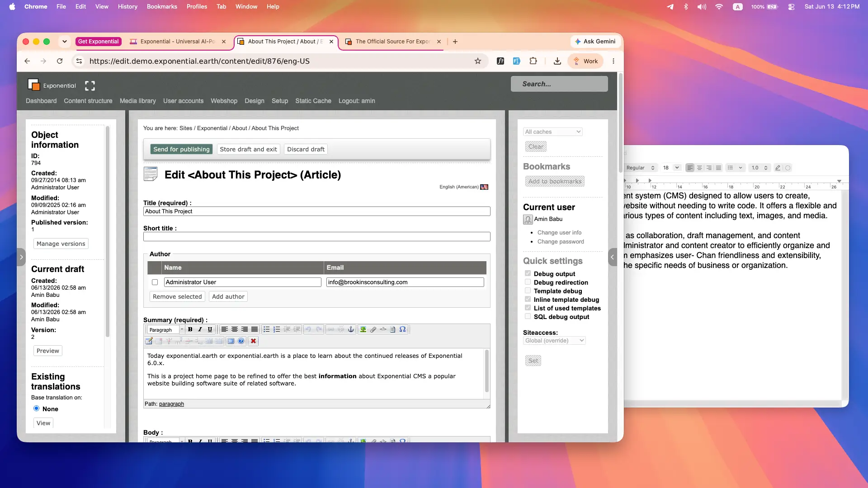Click the Summary text area scrollbar
The image size is (868, 488).
click(x=487, y=371)
